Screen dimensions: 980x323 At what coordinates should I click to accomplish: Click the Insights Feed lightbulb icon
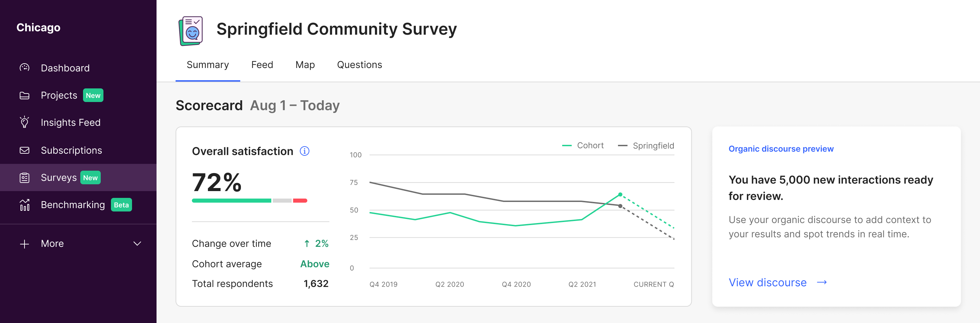[24, 122]
